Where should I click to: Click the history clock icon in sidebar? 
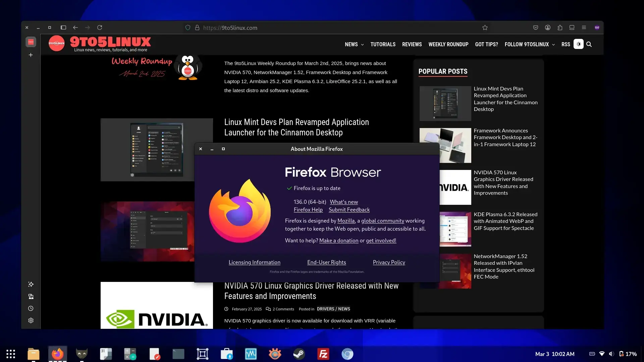click(x=31, y=308)
